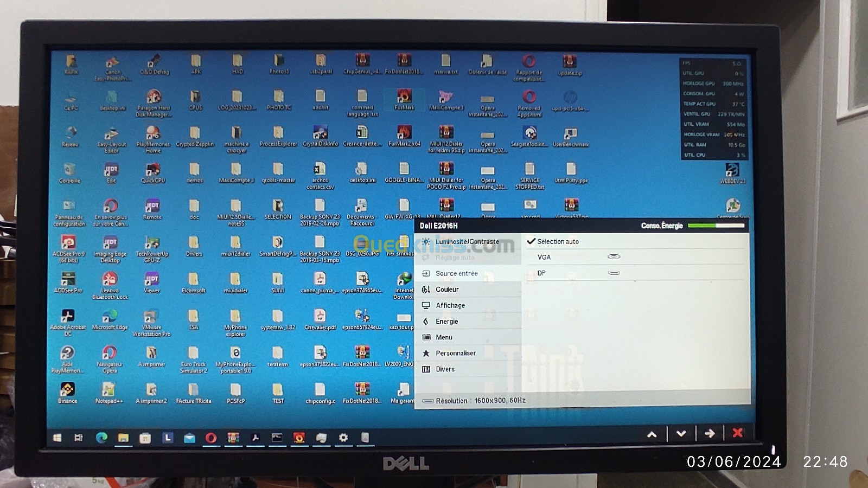Select the Chevalier.pdf file
The image size is (868, 488).
coord(320,320)
